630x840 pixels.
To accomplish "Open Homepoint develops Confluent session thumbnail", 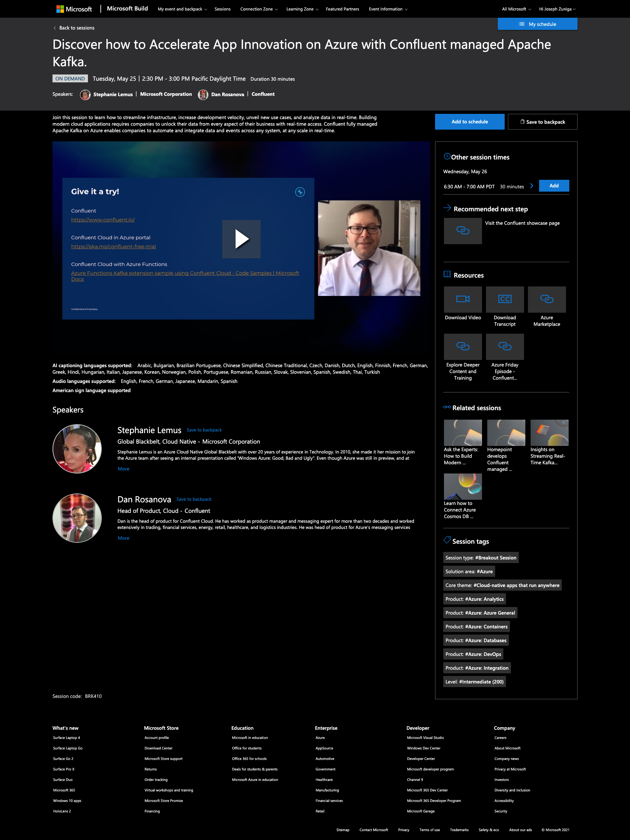I will tap(506, 432).
